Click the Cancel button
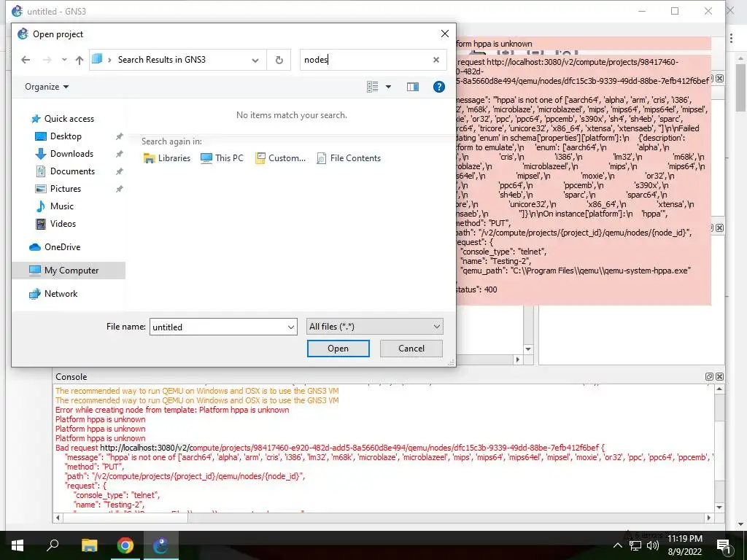This screenshot has width=747, height=560. [411, 349]
